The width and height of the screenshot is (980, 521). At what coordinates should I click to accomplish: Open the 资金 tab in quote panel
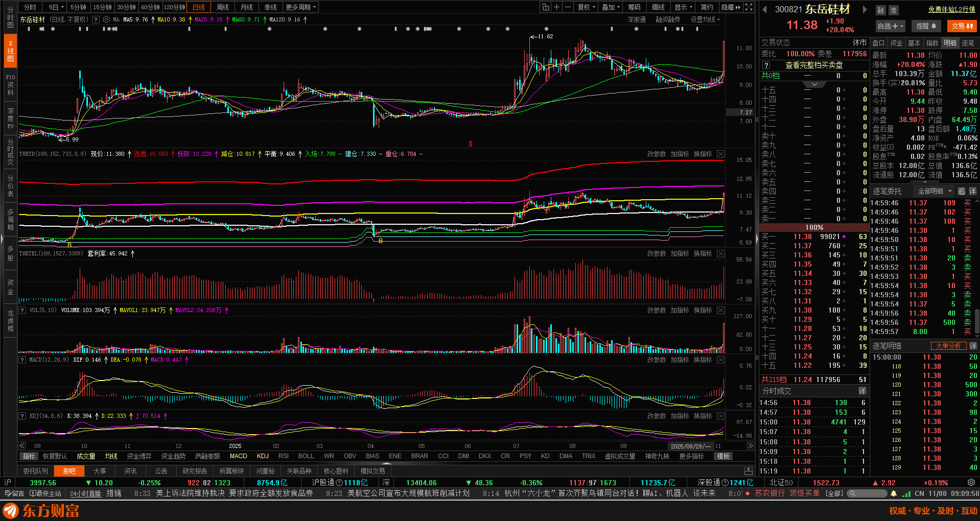(x=896, y=43)
